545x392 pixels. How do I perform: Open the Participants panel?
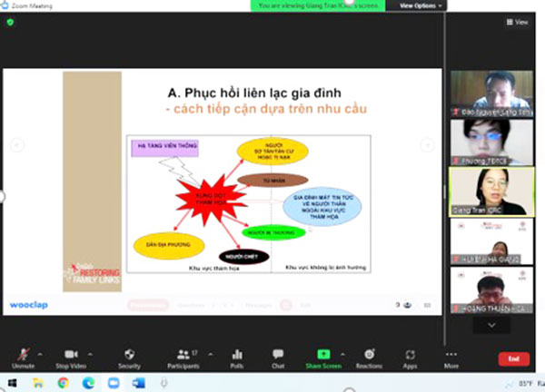184,356
